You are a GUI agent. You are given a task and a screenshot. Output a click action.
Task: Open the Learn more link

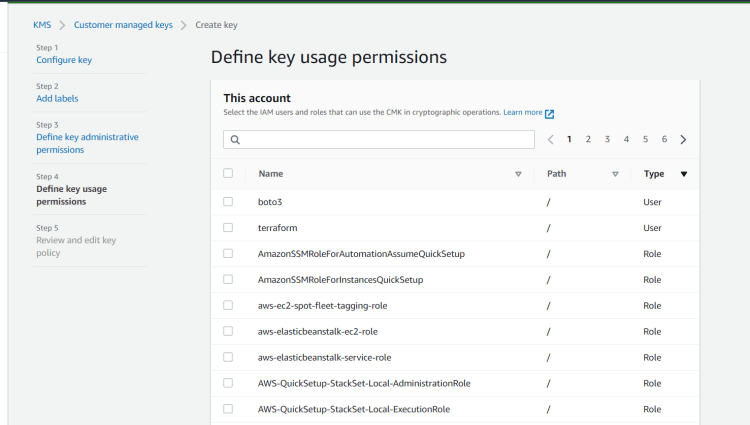point(523,112)
